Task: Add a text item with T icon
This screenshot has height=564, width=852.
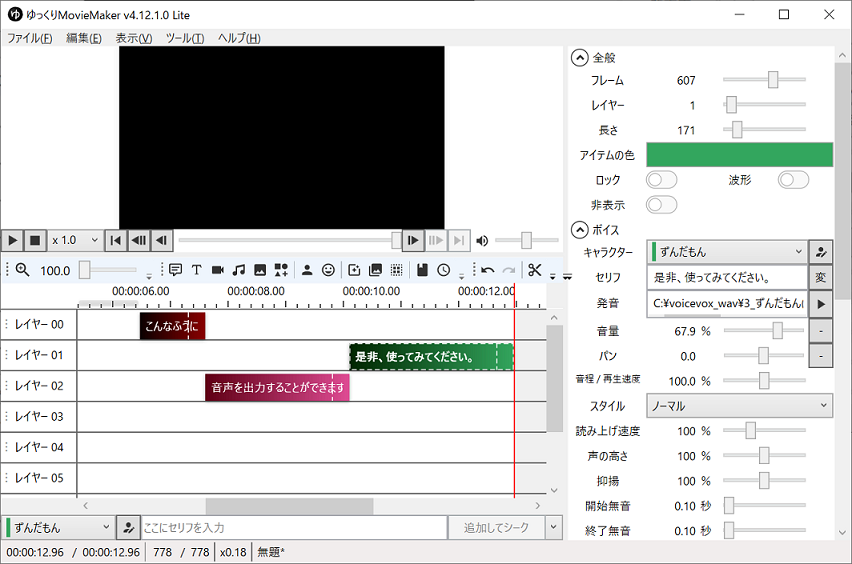Action: coord(197,270)
